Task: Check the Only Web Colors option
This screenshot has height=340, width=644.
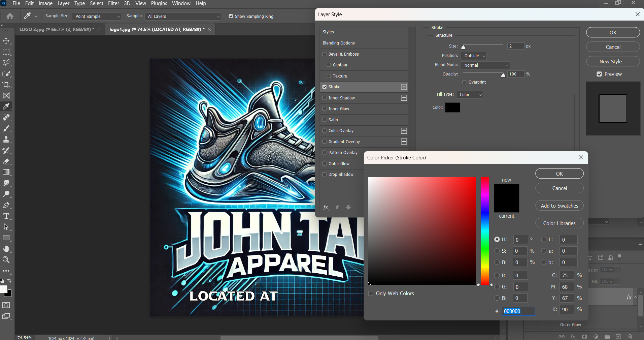Action: pyautogui.click(x=371, y=293)
